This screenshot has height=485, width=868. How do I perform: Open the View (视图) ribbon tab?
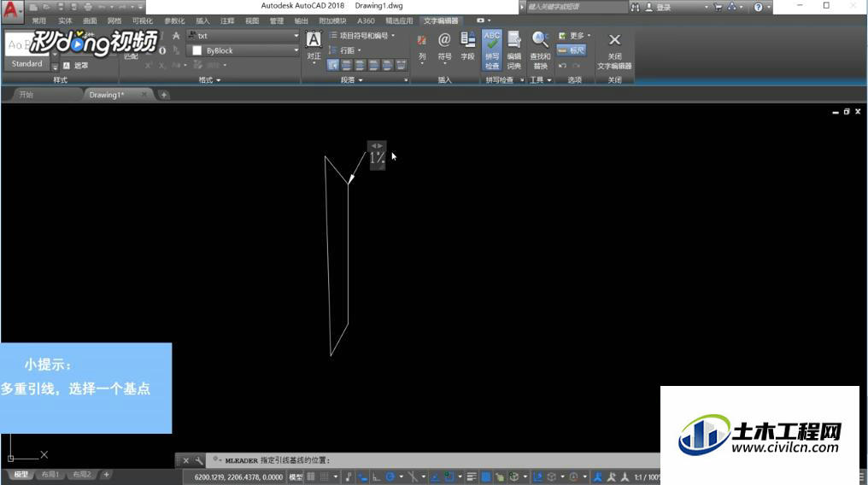pyautogui.click(x=252, y=21)
